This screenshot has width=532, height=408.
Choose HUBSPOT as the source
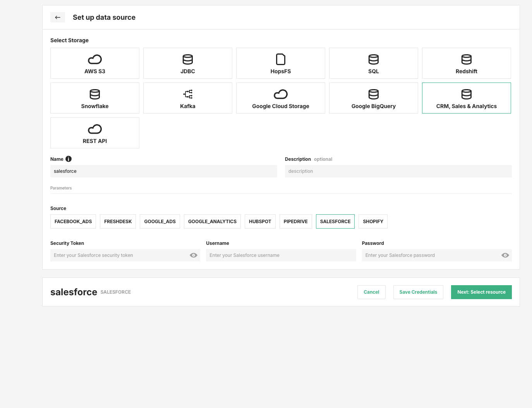(260, 221)
